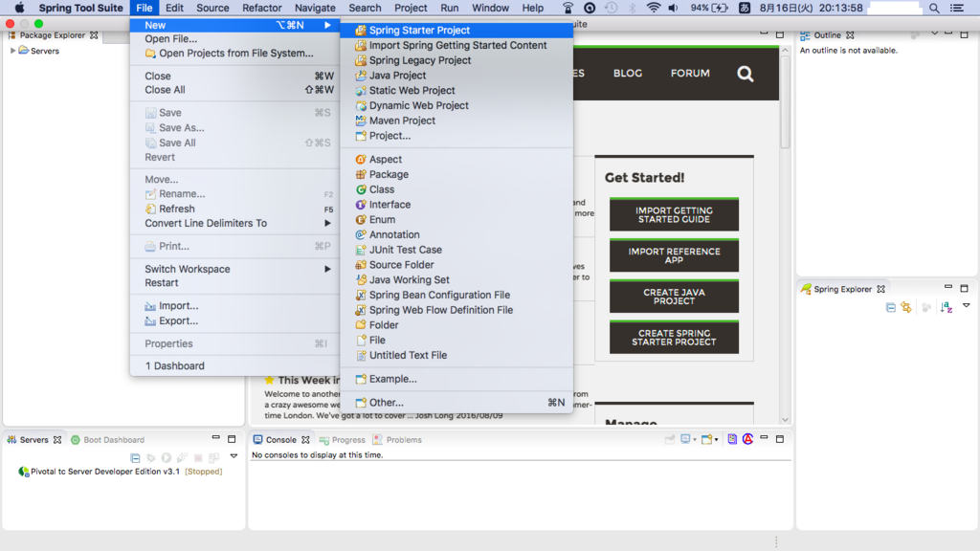Minimize the Console view panel

tap(764, 438)
